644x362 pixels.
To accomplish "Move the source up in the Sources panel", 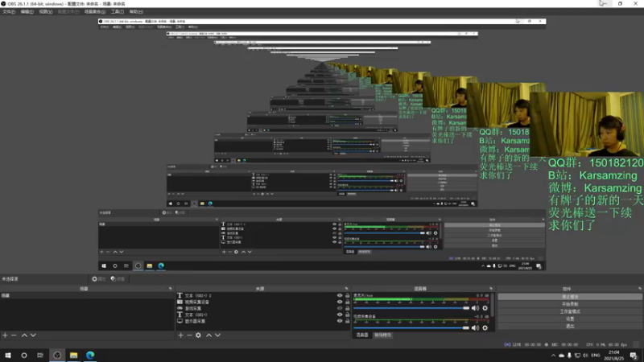I will [x=208, y=335].
